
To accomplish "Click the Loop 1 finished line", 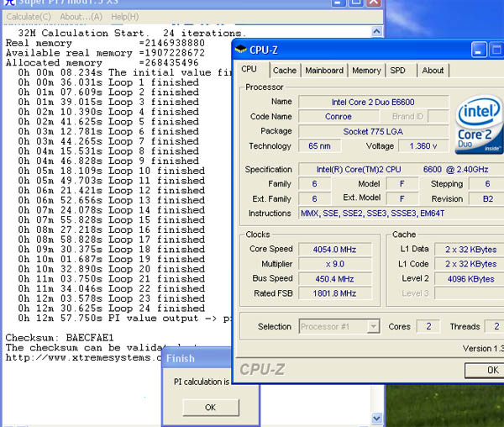I will tap(108, 82).
